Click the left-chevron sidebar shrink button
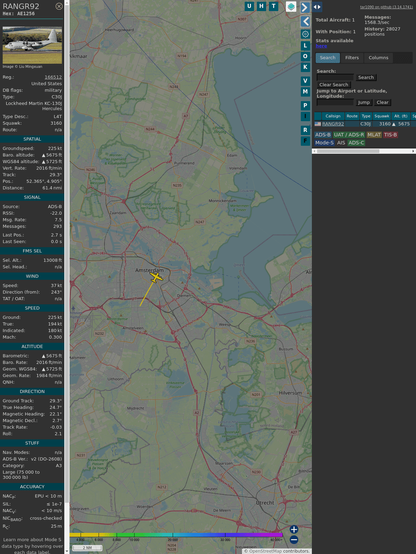This screenshot has height=554, width=416. click(305, 21)
